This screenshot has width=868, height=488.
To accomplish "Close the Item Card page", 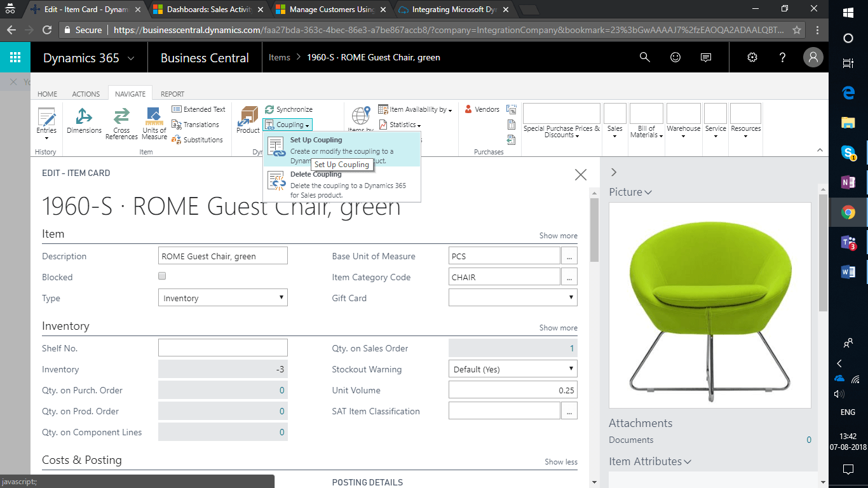I will tap(581, 175).
